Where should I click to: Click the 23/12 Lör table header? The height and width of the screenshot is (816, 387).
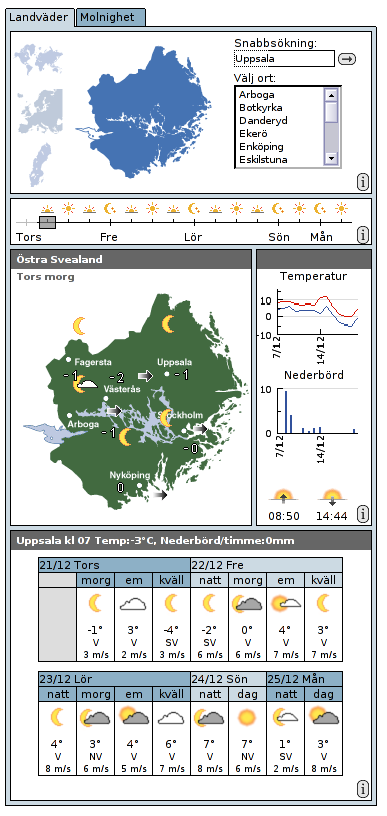click(x=114, y=679)
